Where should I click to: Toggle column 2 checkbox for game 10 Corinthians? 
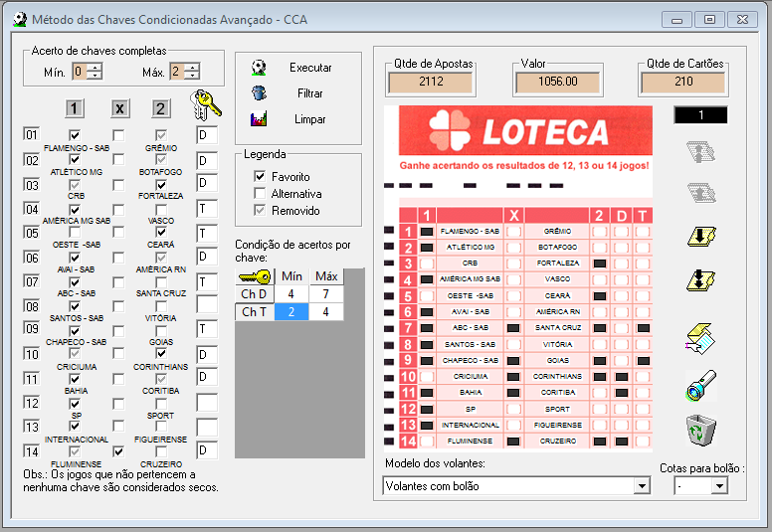[161, 353]
